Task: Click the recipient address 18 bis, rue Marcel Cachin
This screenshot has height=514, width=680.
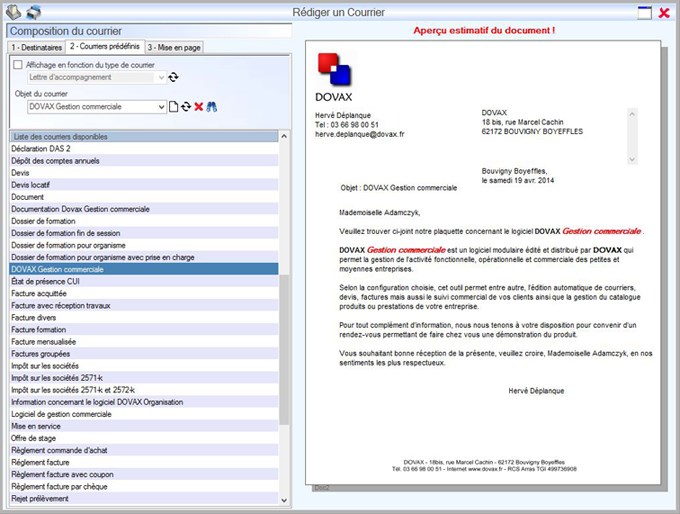Action: click(x=523, y=122)
